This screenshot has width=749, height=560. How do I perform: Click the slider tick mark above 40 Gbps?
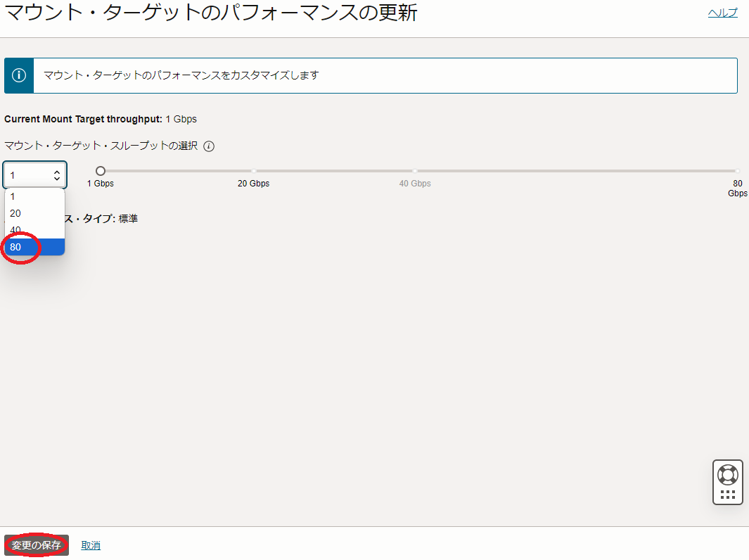pyautogui.click(x=415, y=171)
